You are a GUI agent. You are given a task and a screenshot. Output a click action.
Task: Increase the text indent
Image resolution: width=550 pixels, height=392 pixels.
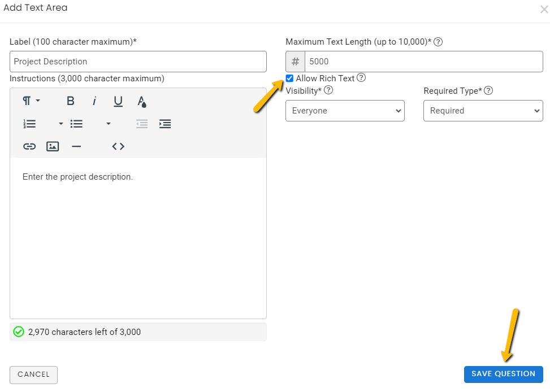point(165,124)
